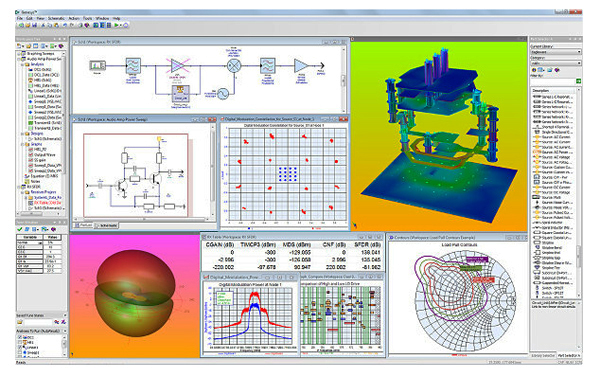Select the crossed-out amplifier in the RX schematic
This screenshot has height=377, width=600.
178,66
